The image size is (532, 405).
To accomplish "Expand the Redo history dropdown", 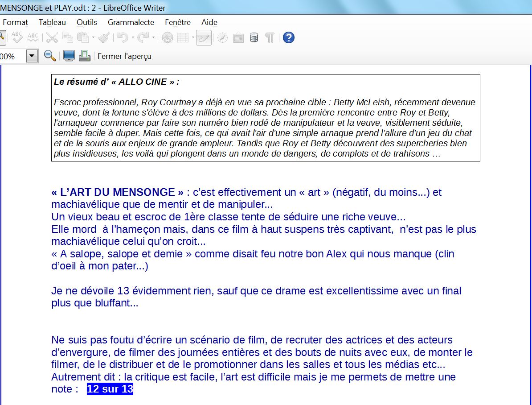I will pos(154,37).
